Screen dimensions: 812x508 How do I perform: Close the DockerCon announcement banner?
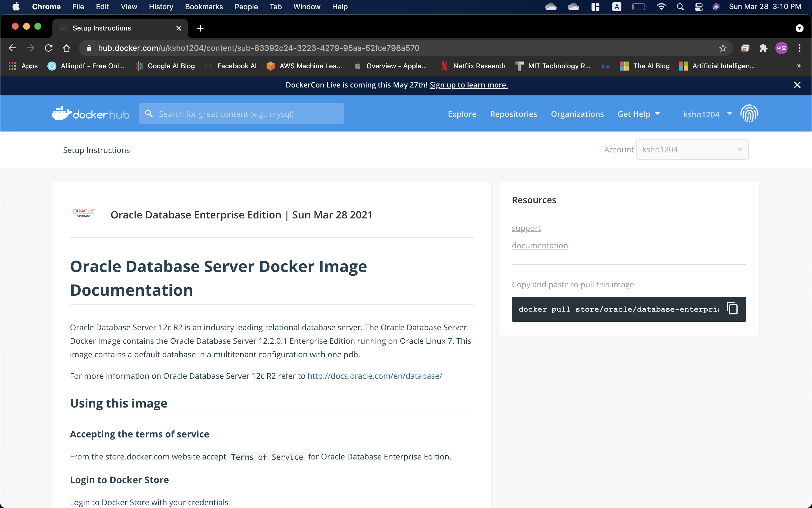coord(797,85)
